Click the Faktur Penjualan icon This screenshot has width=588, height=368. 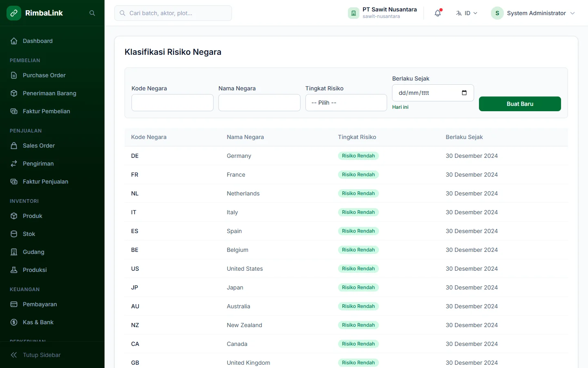point(14,182)
